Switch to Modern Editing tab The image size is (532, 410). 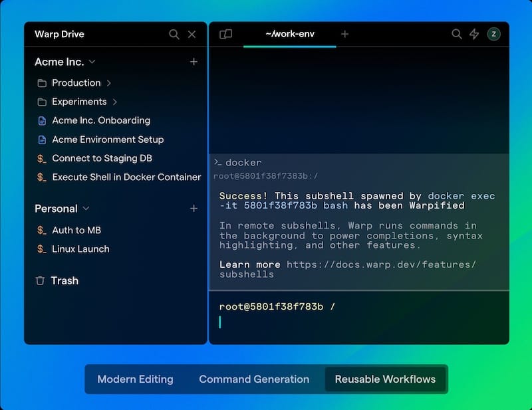coord(136,379)
